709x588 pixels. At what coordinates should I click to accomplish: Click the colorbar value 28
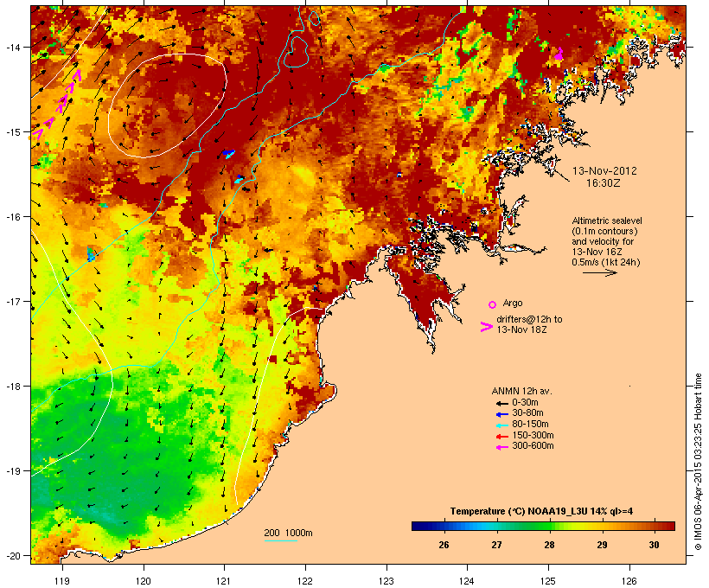click(x=549, y=545)
